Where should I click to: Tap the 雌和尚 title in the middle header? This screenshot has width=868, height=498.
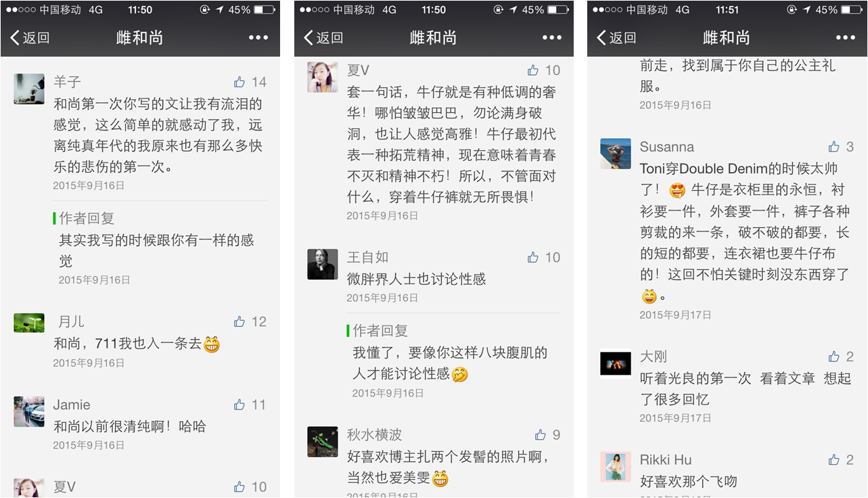tap(434, 38)
